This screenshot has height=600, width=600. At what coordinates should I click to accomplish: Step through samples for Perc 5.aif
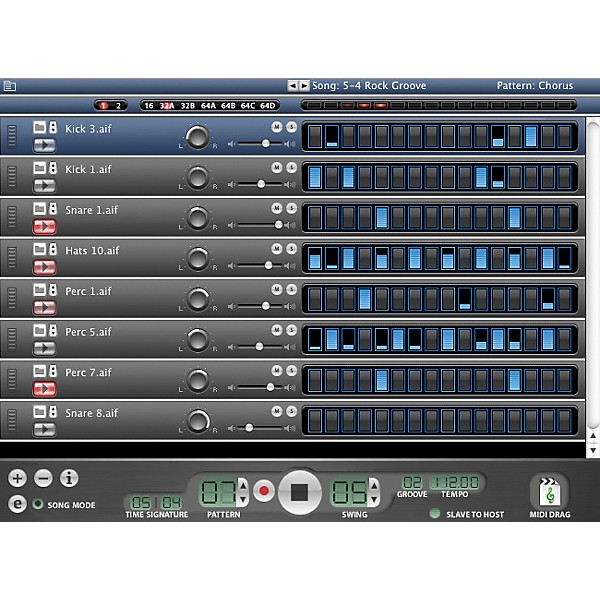pyautogui.click(x=53, y=330)
